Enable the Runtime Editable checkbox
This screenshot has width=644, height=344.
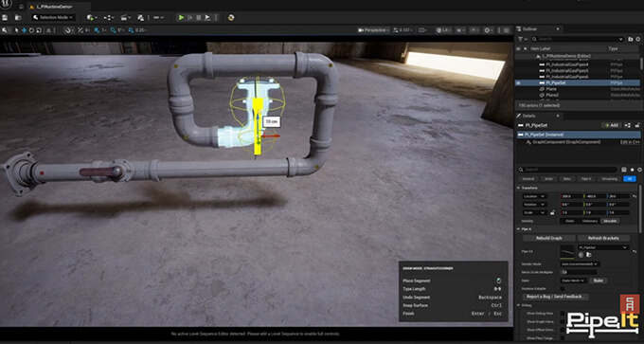click(x=563, y=288)
